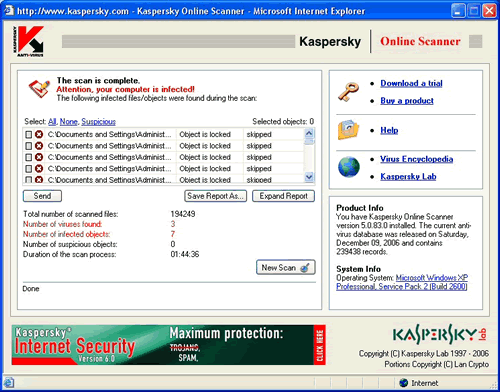The width and height of the screenshot is (500, 392).
Task: Open the Kaspersky Lab link
Action: 408,176
